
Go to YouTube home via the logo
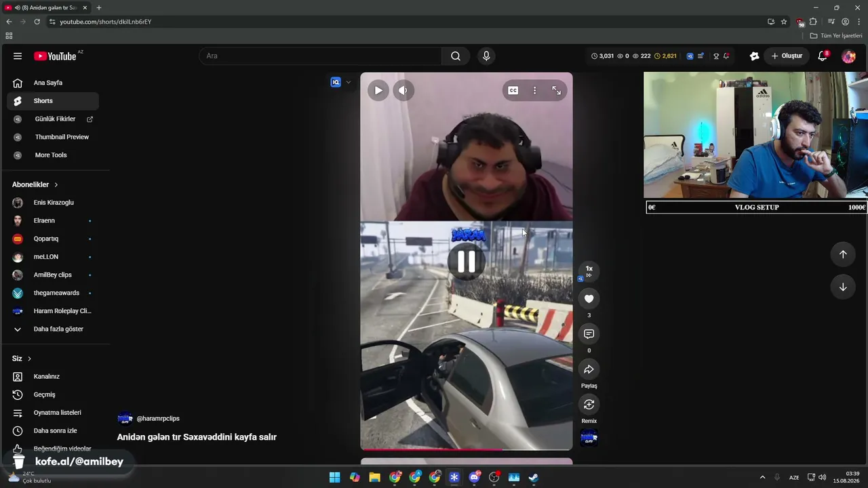pyautogui.click(x=55, y=56)
